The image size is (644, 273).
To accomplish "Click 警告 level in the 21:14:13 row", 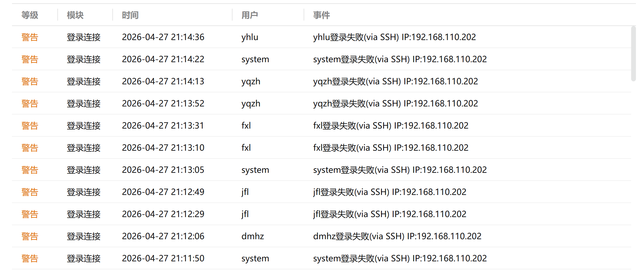I will [30, 81].
